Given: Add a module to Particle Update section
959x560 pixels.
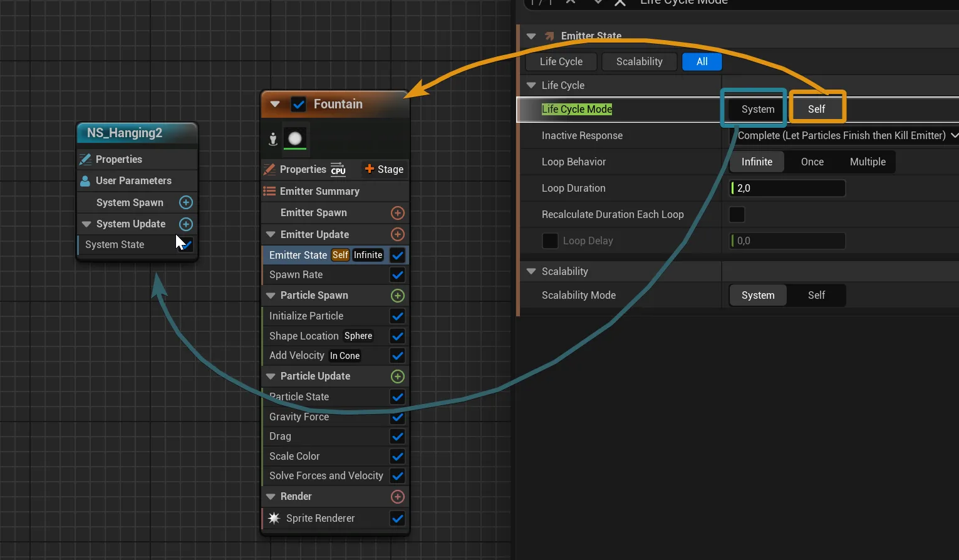Looking at the screenshot, I should 397,376.
